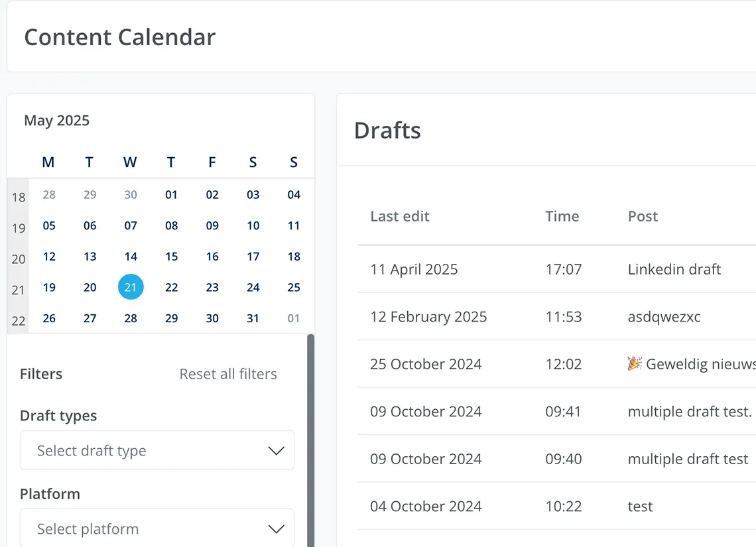Click the filter panel vertical scrollbar
Screen dimensions: 756x547
click(310, 438)
